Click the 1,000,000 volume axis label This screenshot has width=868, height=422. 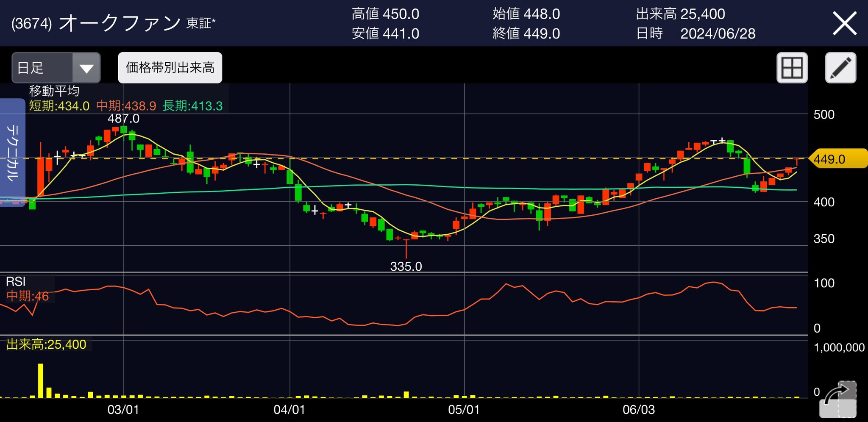click(x=839, y=347)
